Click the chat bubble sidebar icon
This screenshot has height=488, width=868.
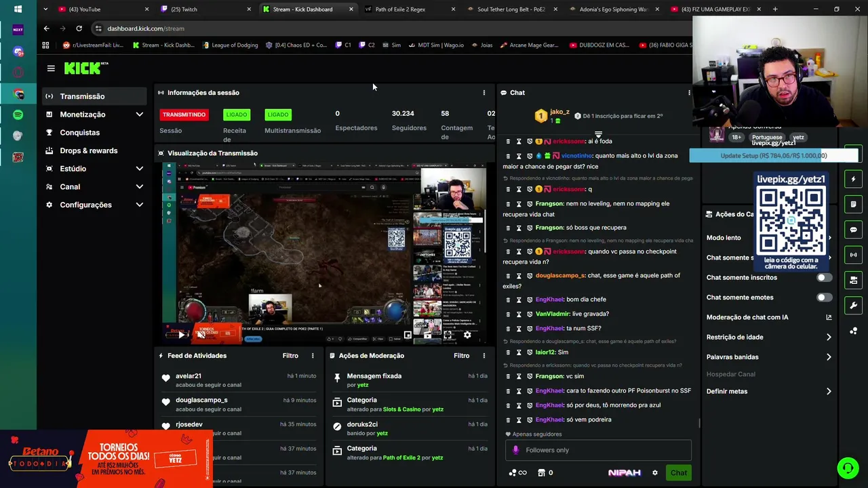coord(853,230)
